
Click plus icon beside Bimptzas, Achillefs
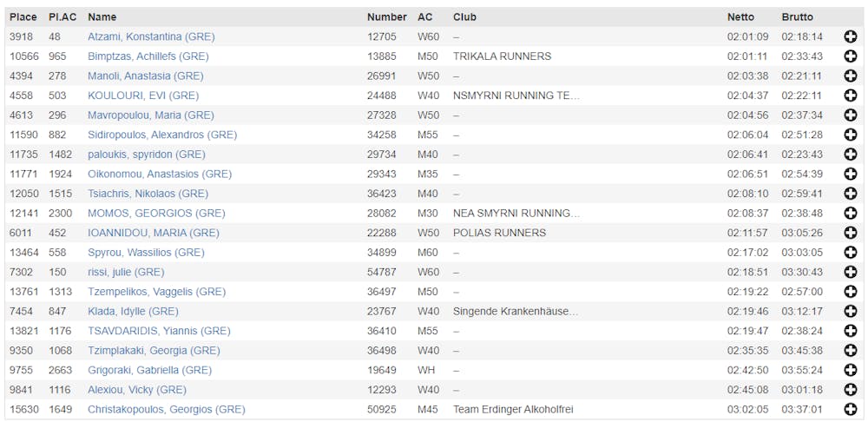coord(850,56)
